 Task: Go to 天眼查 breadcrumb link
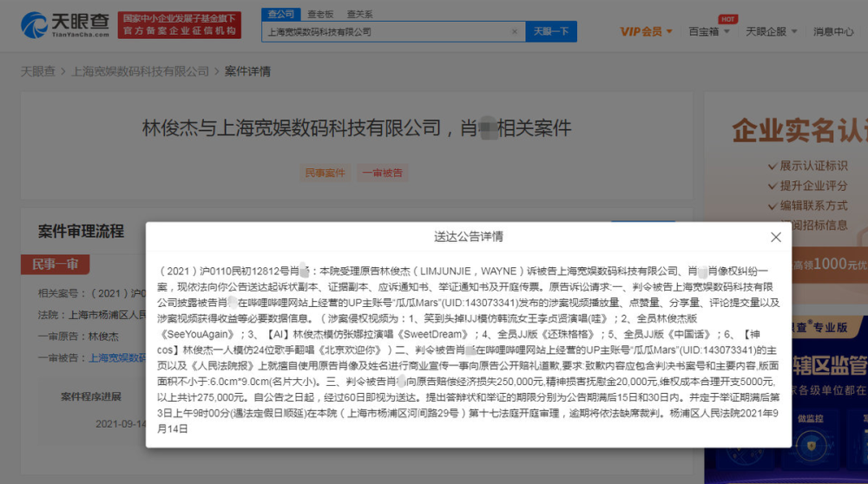(x=37, y=71)
